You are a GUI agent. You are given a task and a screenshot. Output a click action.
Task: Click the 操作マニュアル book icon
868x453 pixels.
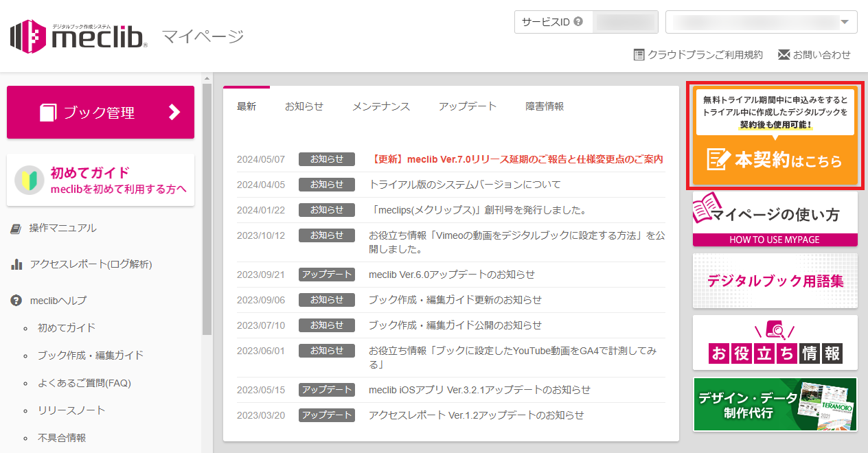[16, 229]
